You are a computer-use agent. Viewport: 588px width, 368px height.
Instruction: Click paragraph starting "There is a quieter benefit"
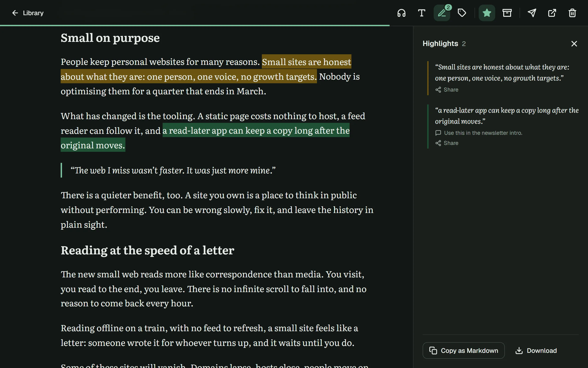pos(217,210)
